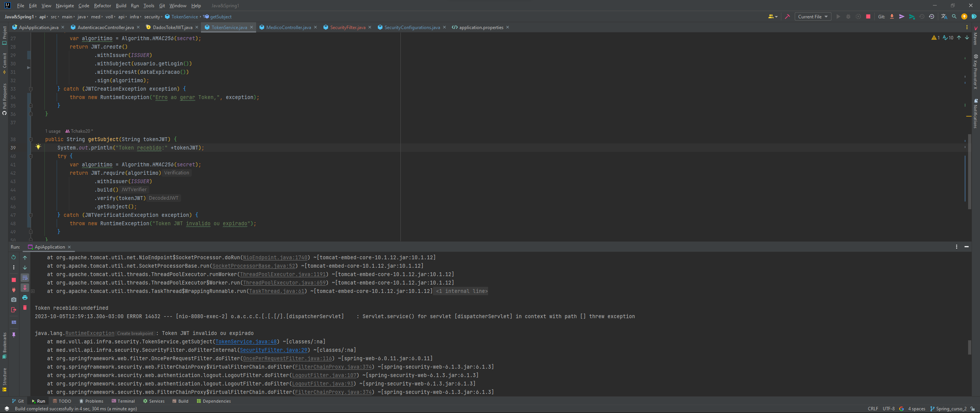Collapse the try block at line 40
Image resolution: width=980 pixels, height=413 pixels.
[x=31, y=156]
